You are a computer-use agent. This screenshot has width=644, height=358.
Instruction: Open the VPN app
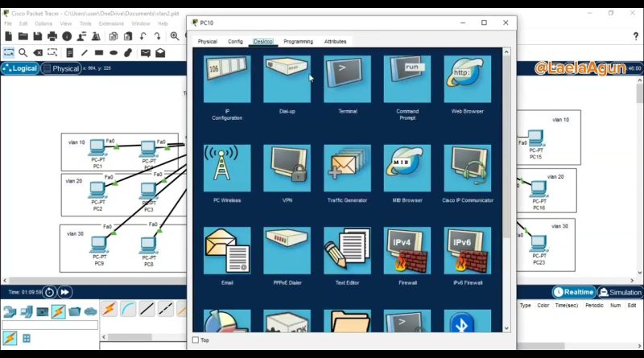287,168
